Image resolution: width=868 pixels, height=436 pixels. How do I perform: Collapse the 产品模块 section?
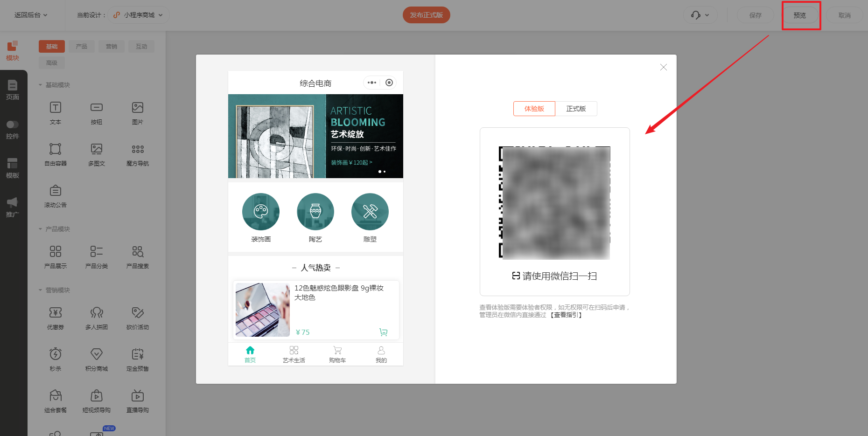pyautogui.click(x=55, y=229)
